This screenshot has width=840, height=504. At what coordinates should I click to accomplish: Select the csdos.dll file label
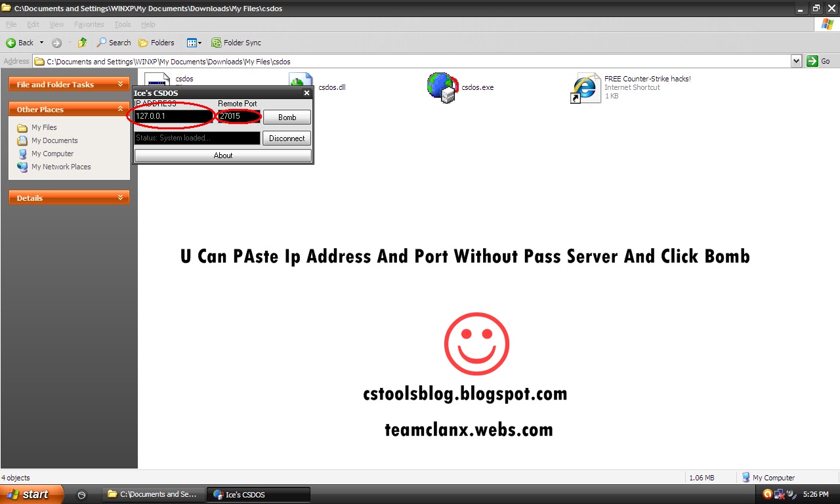tap(332, 87)
